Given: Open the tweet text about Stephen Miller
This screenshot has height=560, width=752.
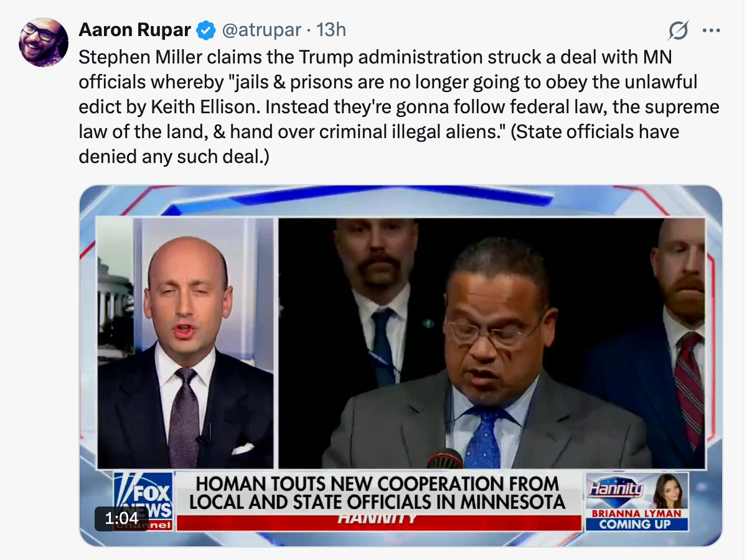Looking at the screenshot, I should point(398,106).
